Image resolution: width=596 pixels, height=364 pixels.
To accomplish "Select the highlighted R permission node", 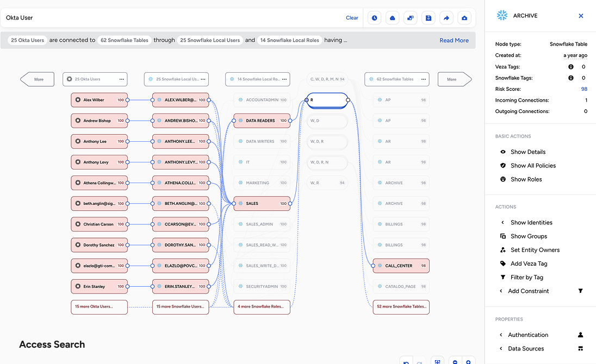I will coord(327,100).
